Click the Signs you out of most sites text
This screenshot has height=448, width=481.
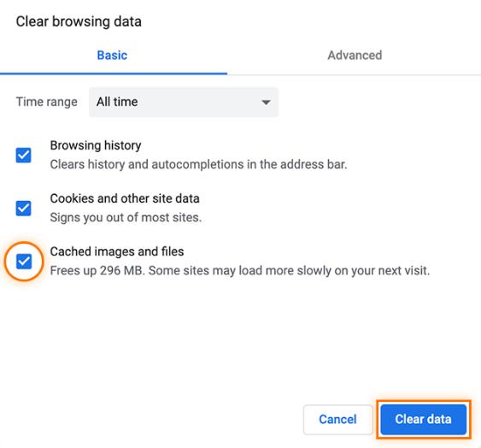[126, 217]
